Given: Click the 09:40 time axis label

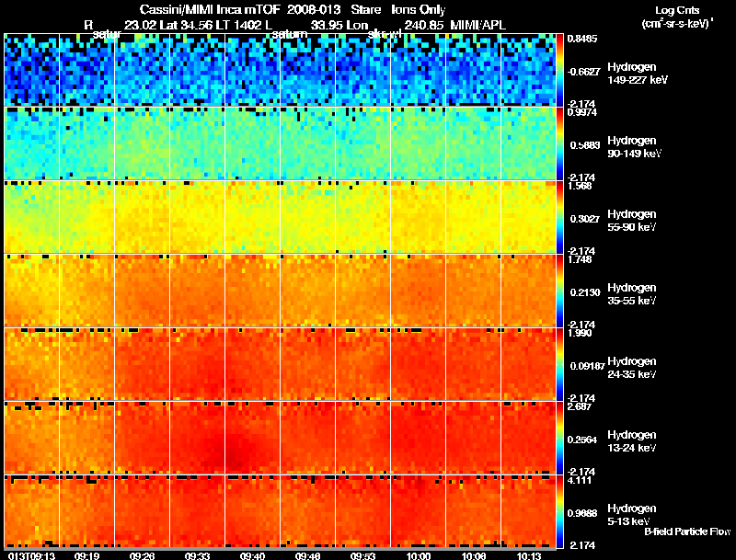Looking at the screenshot, I should [252, 555].
